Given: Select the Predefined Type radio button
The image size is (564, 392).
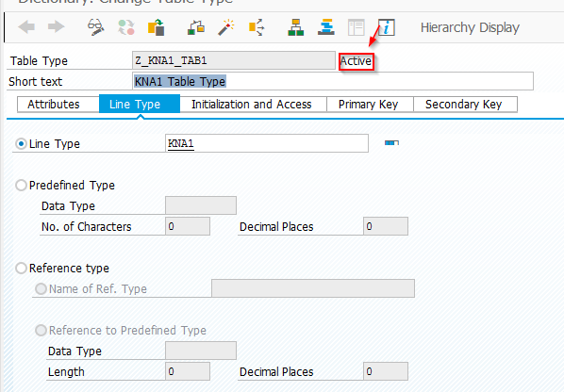Looking at the screenshot, I should (x=21, y=186).
